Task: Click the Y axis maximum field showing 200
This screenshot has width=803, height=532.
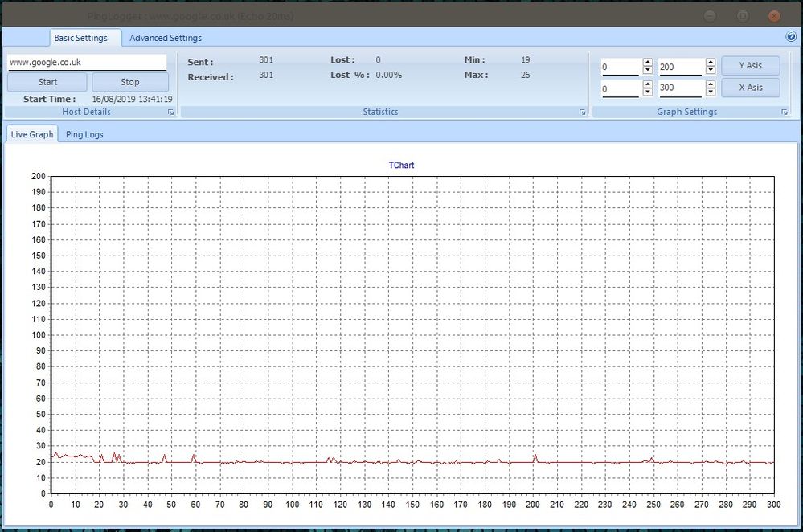Action: tap(679, 68)
